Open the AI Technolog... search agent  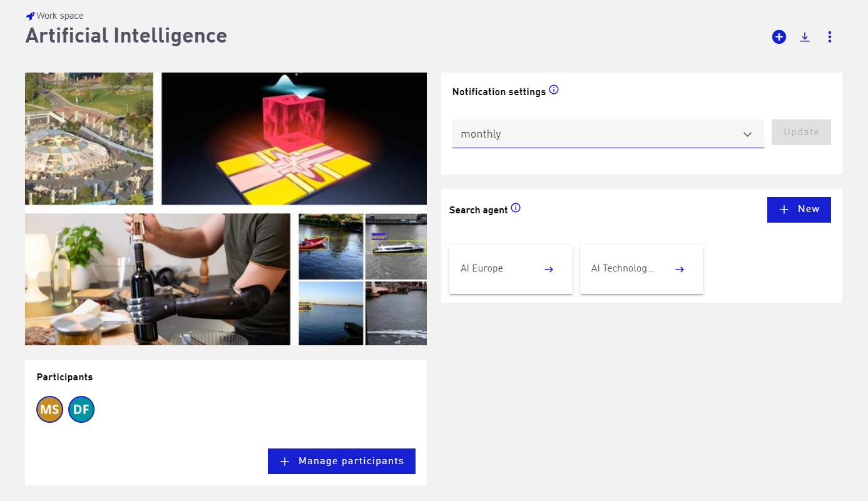tap(641, 270)
